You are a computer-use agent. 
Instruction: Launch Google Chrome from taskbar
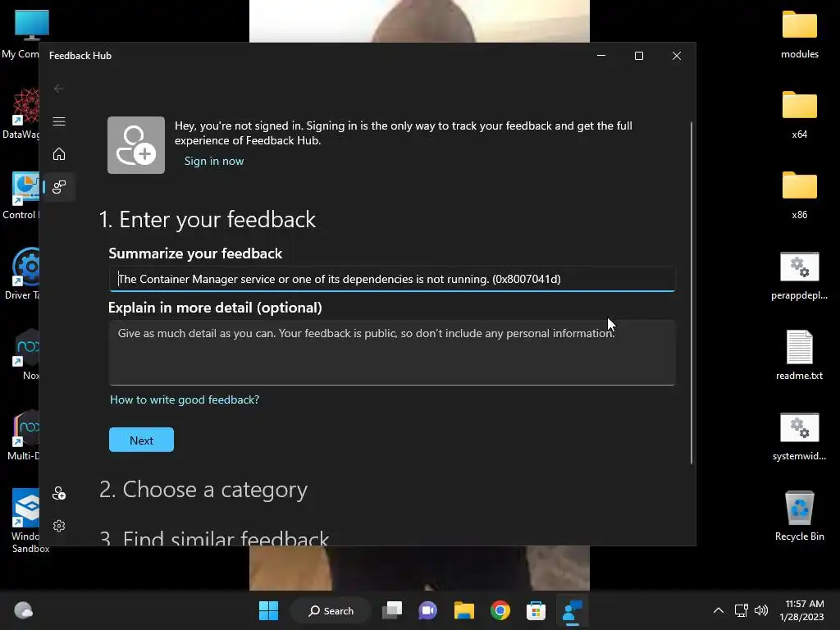(x=500, y=610)
